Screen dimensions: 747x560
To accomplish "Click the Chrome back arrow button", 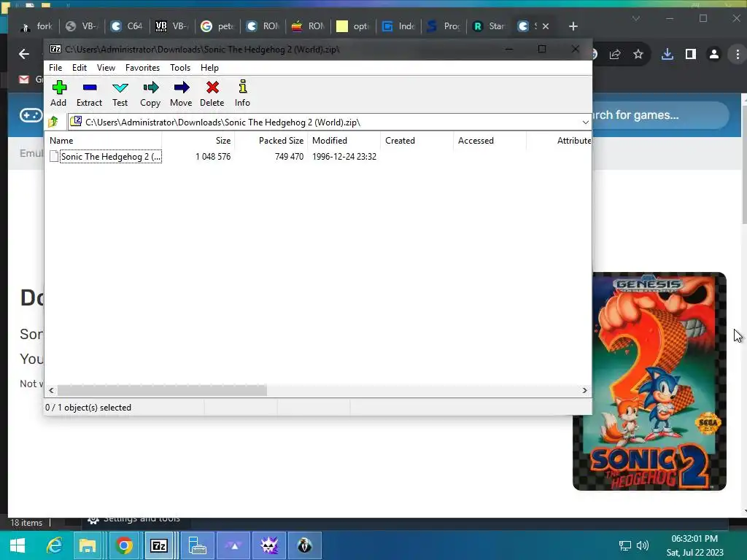I will click(24, 54).
